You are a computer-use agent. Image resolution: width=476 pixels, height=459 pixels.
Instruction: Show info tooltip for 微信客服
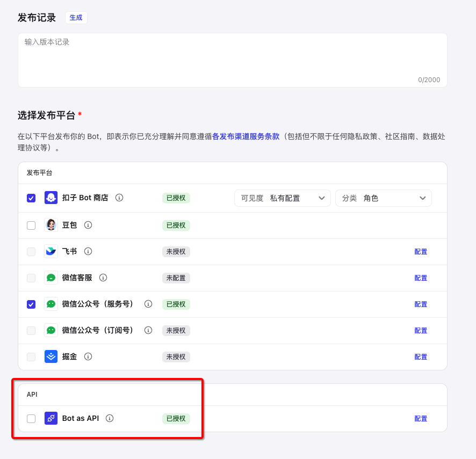pos(103,278)
